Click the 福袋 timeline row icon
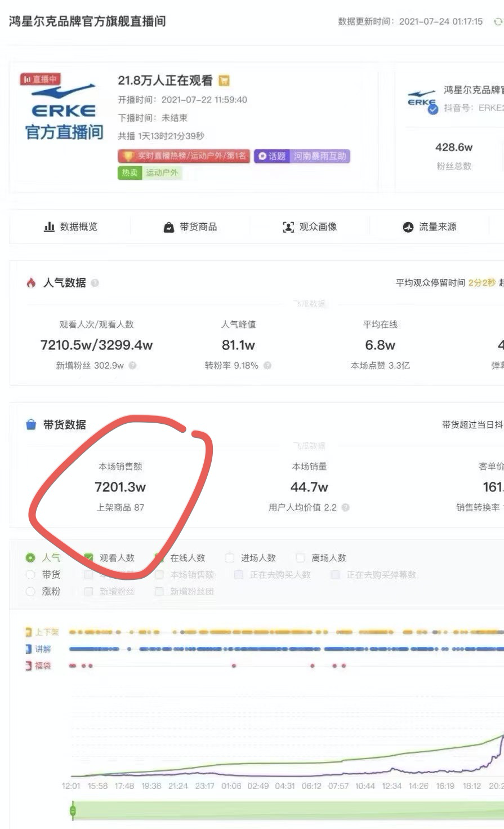 click(29, 666)
